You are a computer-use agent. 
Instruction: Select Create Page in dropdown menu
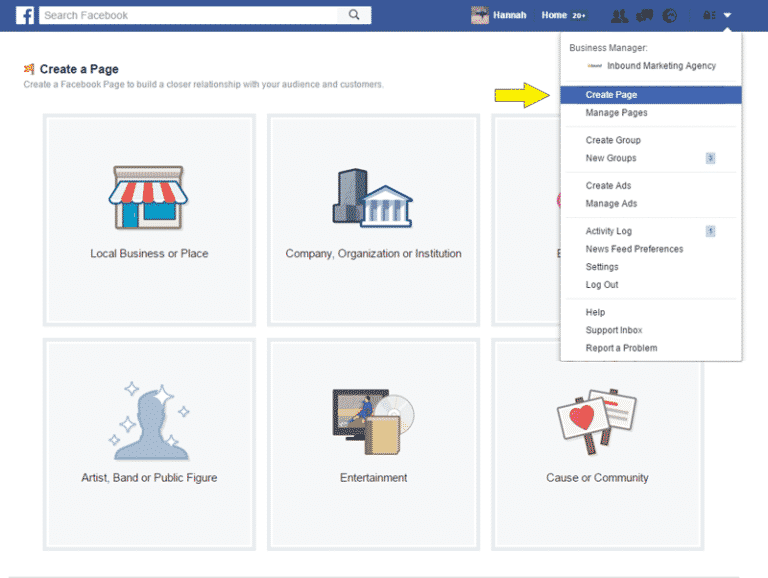click(611, 95)
